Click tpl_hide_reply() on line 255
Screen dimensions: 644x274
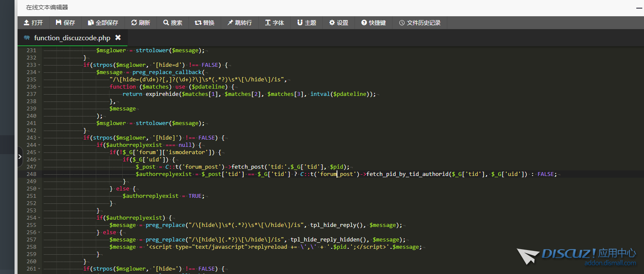point(338,225)
